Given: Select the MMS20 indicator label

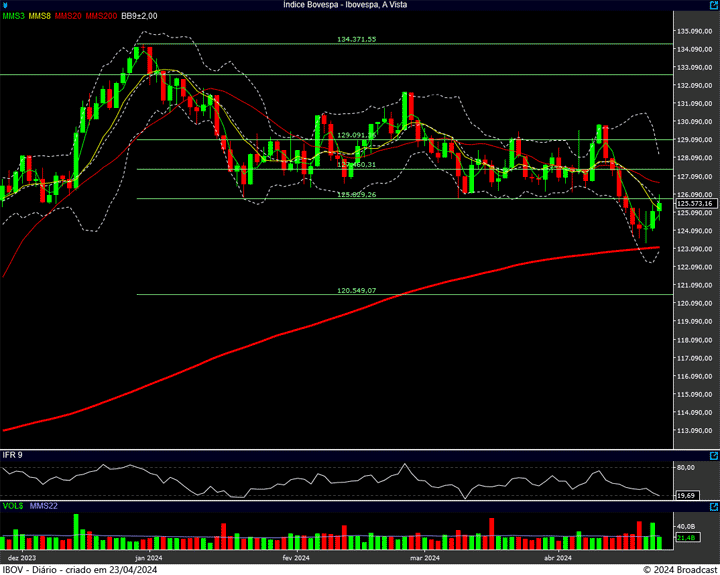Looking at the screenshot, I should (69, 16).
